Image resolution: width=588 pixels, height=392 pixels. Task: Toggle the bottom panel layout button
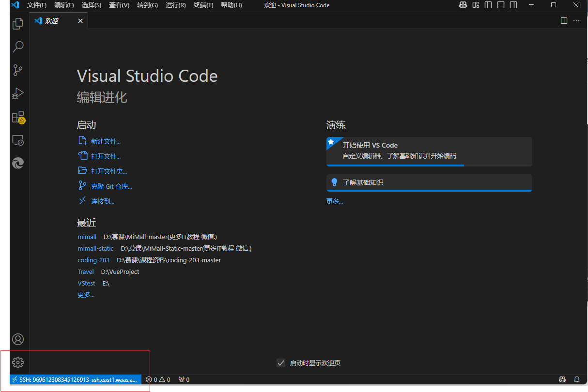tap(501, 5)
